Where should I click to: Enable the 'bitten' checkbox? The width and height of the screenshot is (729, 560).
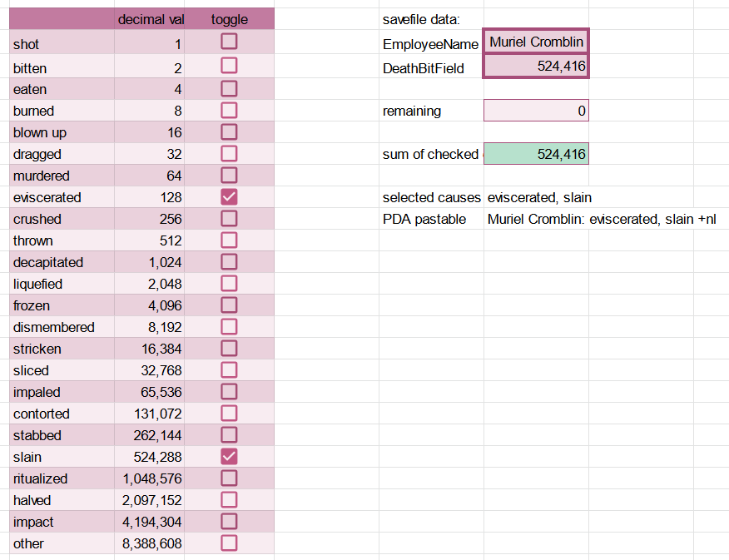coord(229,66)
